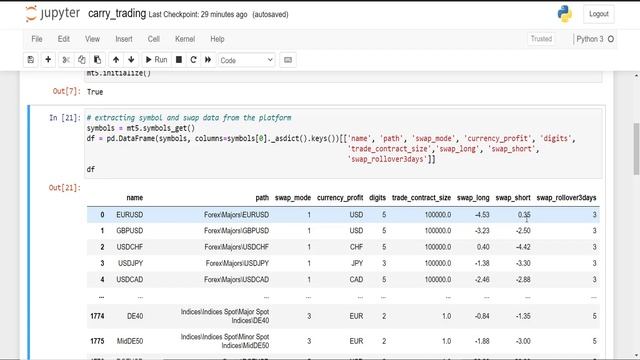The height and width of the screenshot is (360, 640).
Task: Click the CAD currency_profit cell
Action: (x=356, y=280)
